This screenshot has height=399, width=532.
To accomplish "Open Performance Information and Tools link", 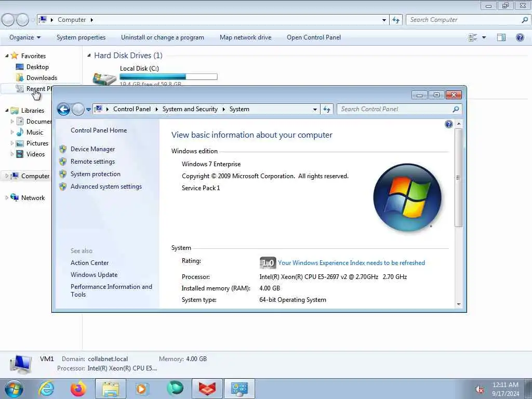I will coord(111,290).
